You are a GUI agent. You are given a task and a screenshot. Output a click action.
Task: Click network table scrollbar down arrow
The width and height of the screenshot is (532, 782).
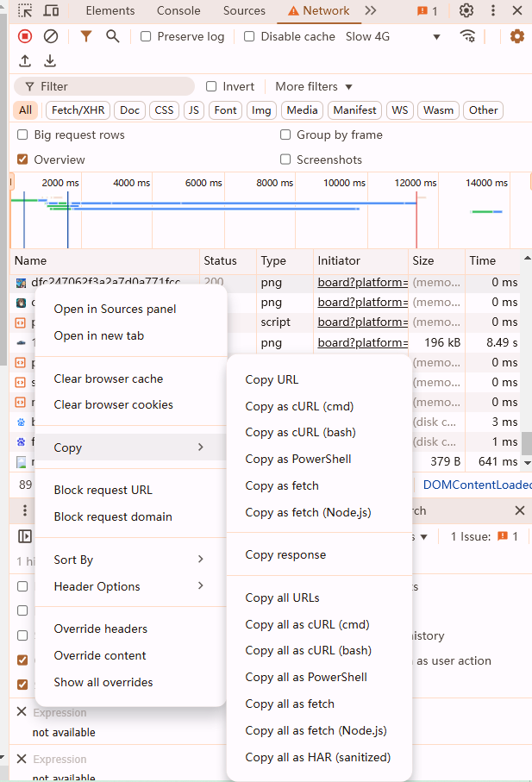tap(527, 463)
